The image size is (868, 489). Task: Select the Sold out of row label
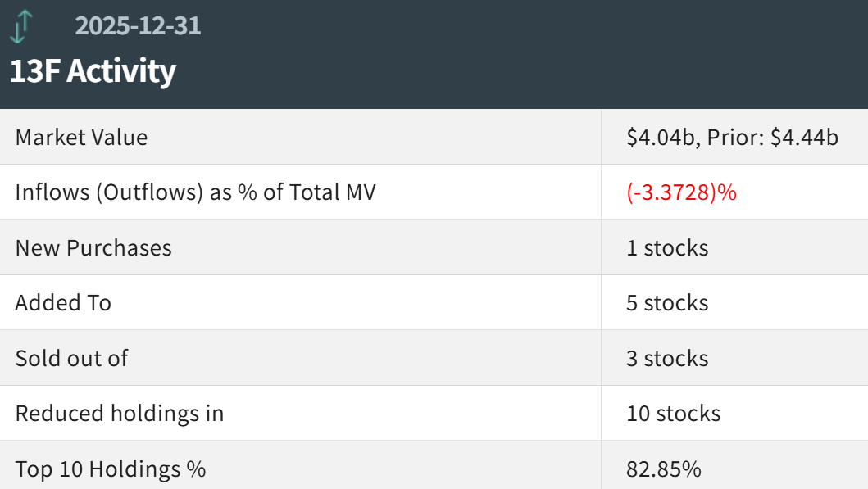pos(71,358)
